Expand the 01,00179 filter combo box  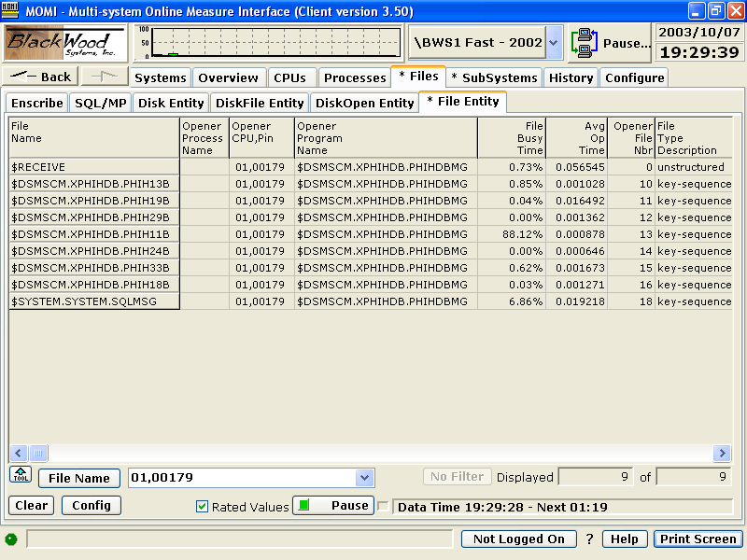[x=364, y=478]
